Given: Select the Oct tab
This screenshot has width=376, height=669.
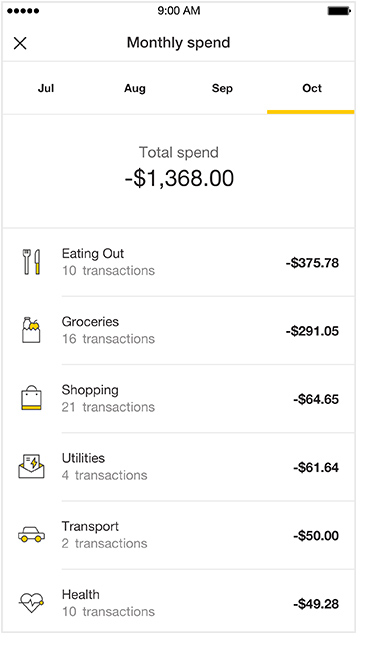Looking at the screenshot, I should [x=312, y=88].
